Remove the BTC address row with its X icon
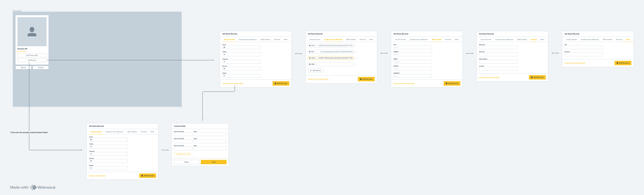The width and height of the screenshot is (644, 195). point(356,52)
